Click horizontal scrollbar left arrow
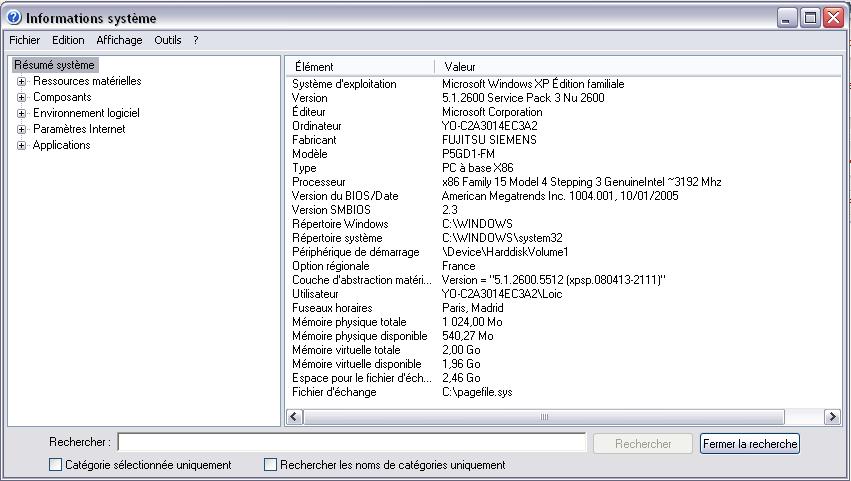Viewport: 851px width, 481px height. 295,417
